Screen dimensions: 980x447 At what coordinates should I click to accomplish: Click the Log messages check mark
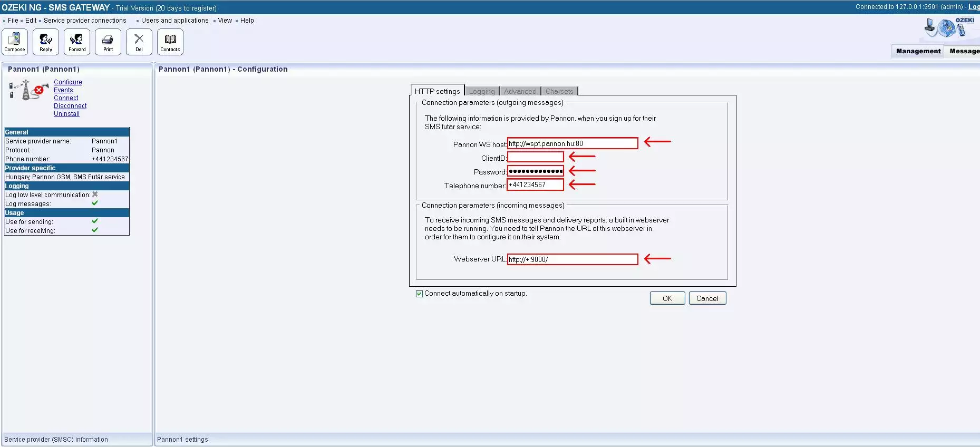95,203
